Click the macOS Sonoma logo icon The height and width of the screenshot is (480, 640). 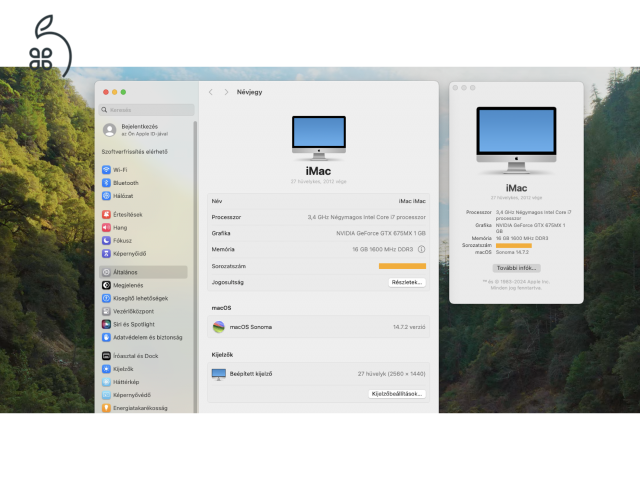(219, 327)
